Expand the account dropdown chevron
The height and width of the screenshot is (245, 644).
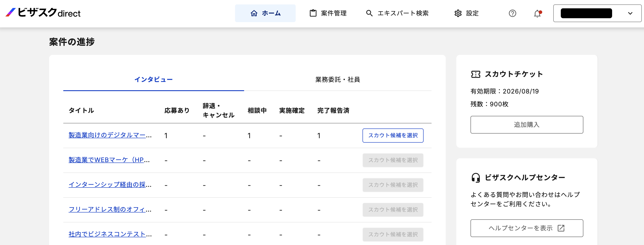[x=630, y=13]
